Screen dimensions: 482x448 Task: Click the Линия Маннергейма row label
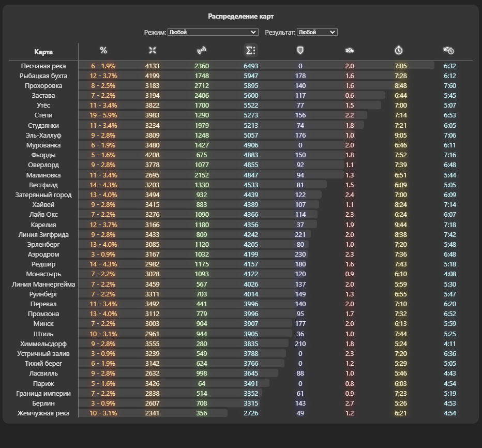coord(43,285)
